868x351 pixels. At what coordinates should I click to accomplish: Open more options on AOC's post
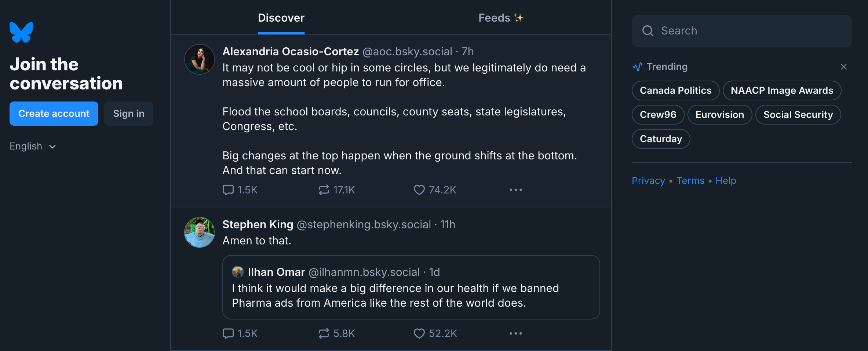click(x=515, y=190)
